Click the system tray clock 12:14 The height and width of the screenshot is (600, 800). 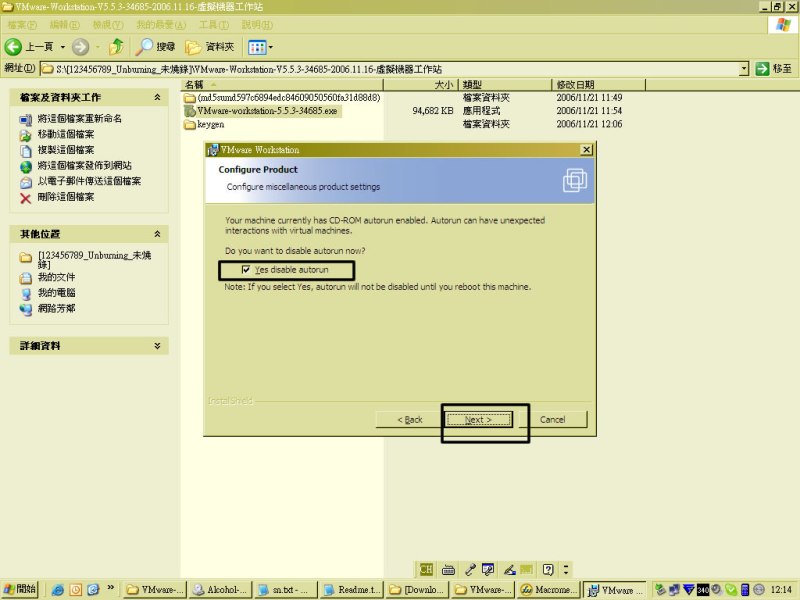781,589
